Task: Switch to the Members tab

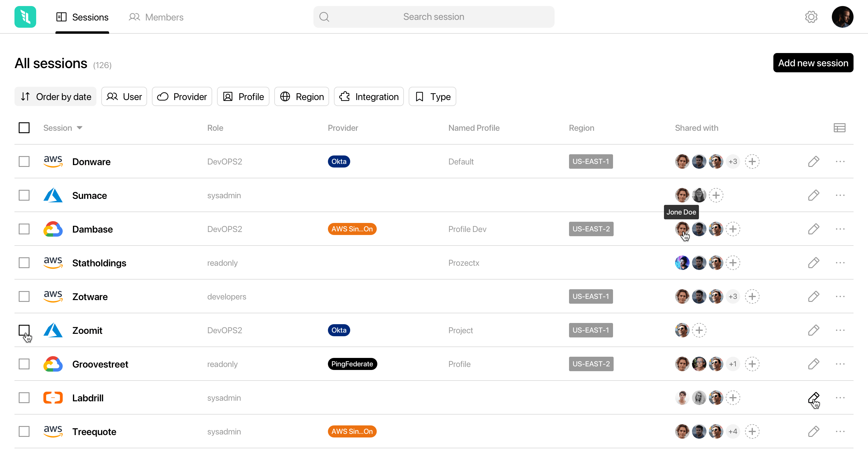Action: coord(156,17)
